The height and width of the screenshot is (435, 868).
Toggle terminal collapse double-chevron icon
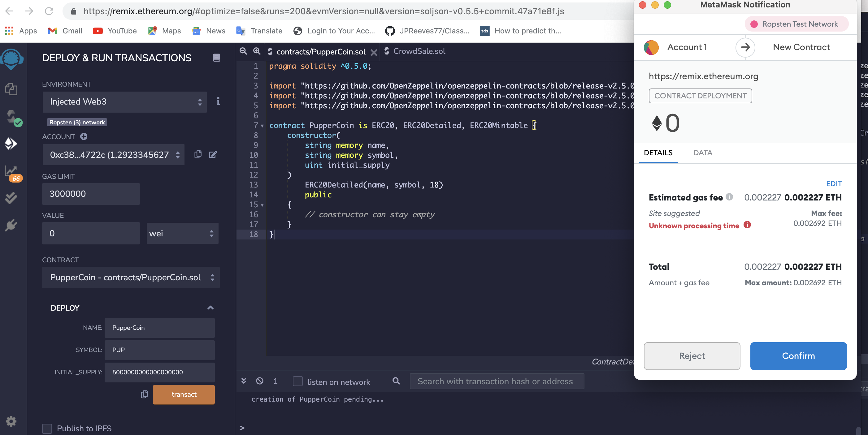[x=244, y=381]
